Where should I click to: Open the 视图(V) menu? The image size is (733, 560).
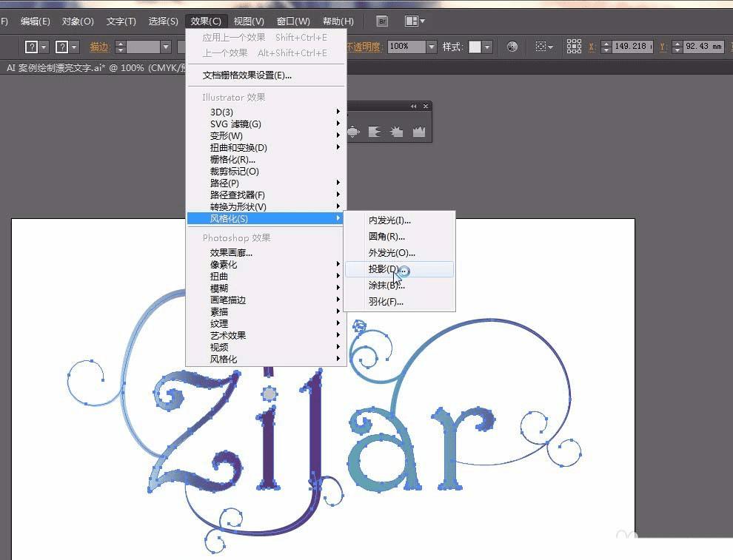pyautogui.click(x=249, y=21)
